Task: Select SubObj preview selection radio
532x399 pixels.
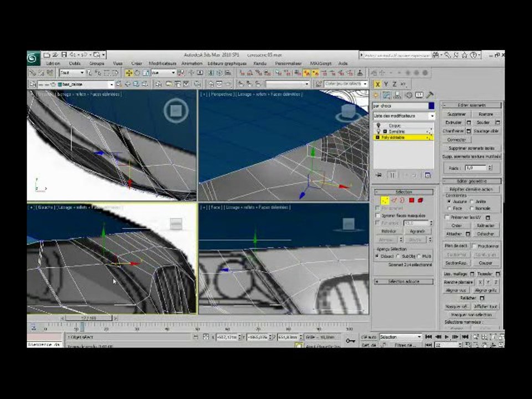Action: (x=398, y=256)
